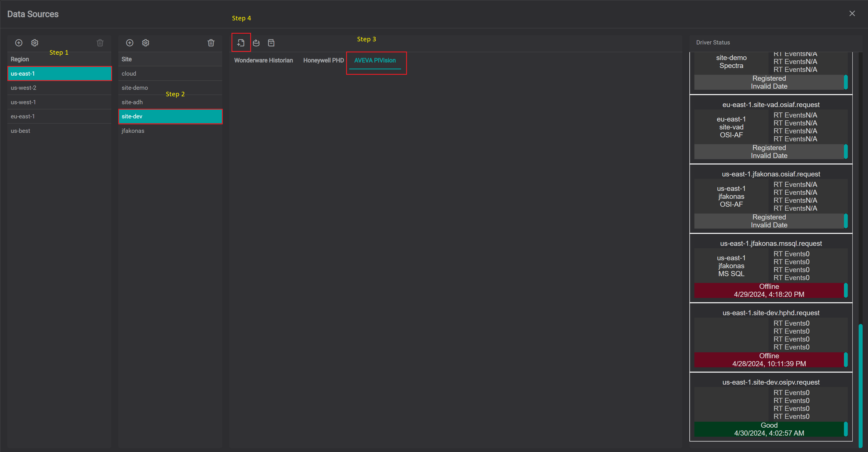The image size is (868, 452).
Task: Open Site settings gear icon
Action: pos(145,43)
